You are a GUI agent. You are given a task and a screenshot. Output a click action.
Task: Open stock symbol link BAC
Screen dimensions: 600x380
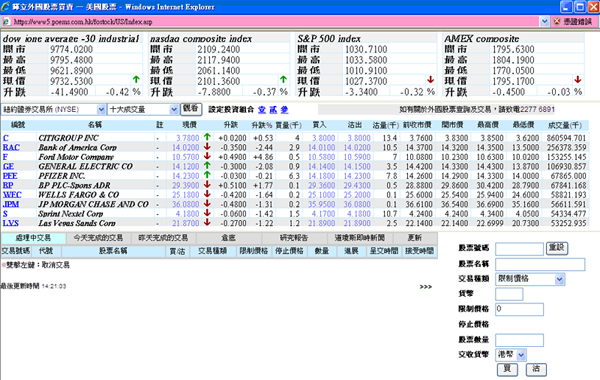[x=11, y=147]
